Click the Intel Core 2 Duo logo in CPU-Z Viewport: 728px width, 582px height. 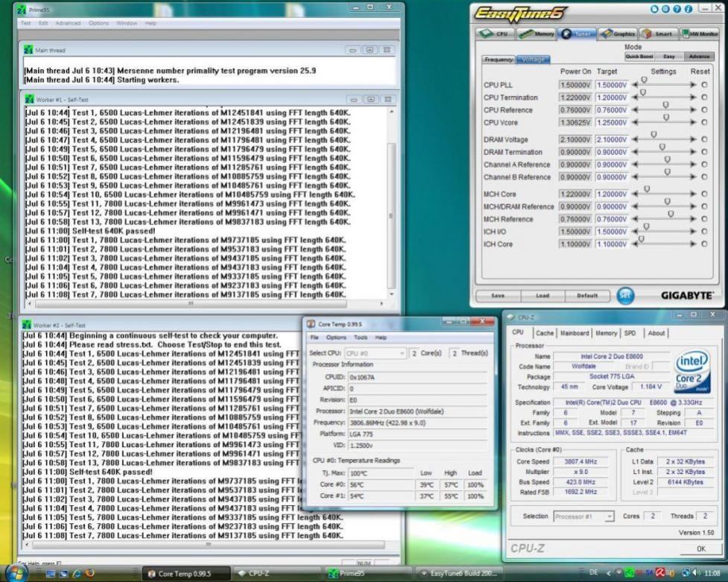[x=691, y=372]
